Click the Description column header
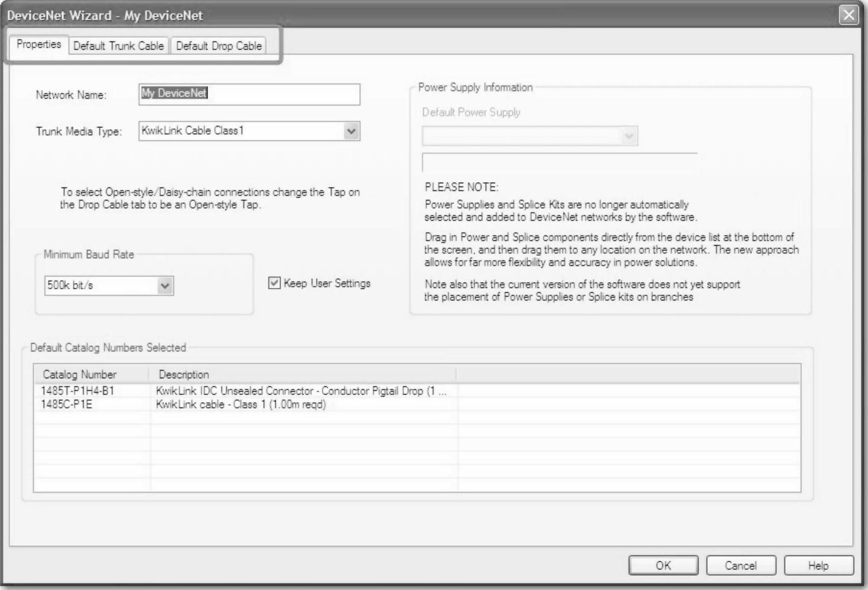 303,375
